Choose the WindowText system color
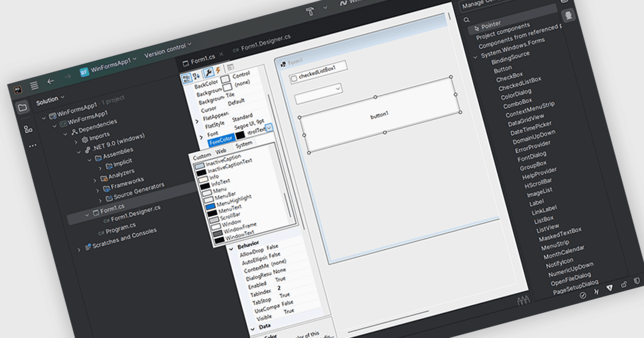 pyautogui.click(x=234, y=237)
